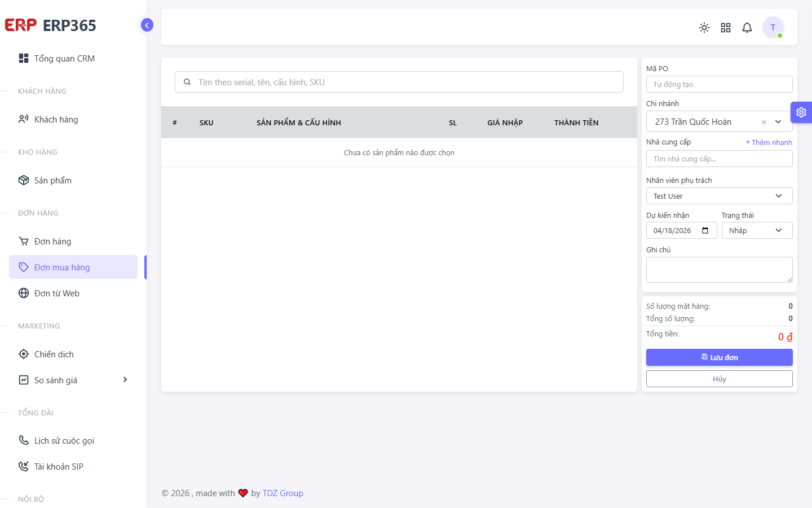Click the Khách hàng people icon
Screen dimensions: 812x508
pos(24,119)
